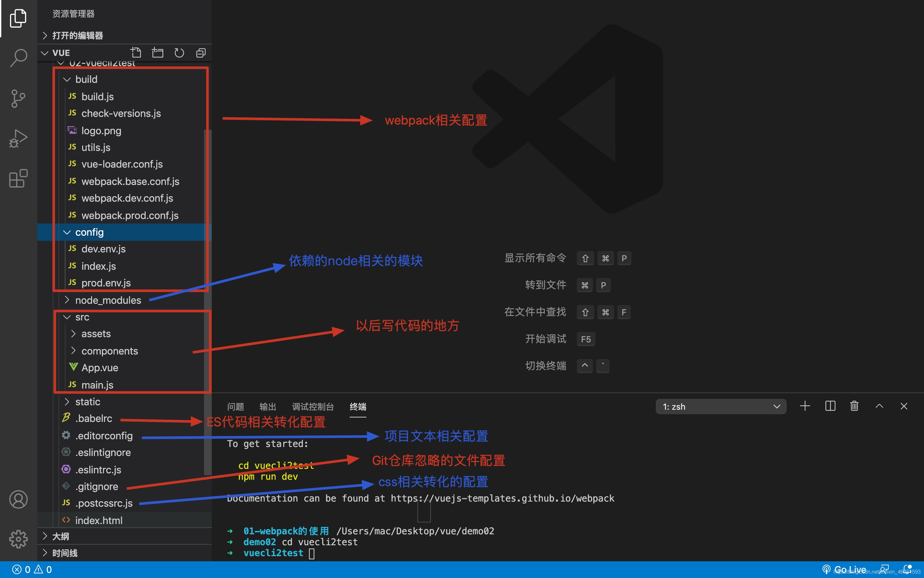The height and width of the screenshot is (578, 924).
Task: Click the vuejs-templates documentation link in terminal
Action: 502,498
